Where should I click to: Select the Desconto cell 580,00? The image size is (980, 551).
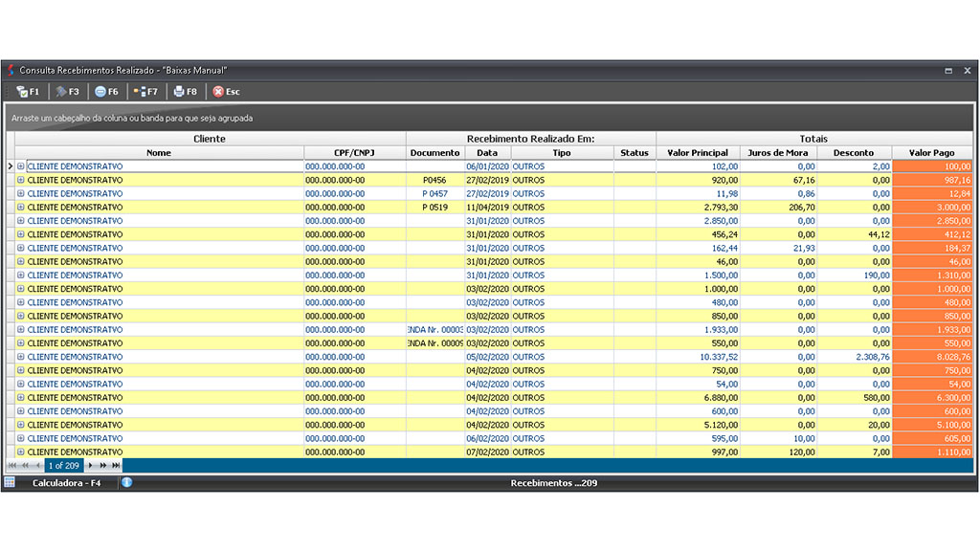(x=854, y=397)
